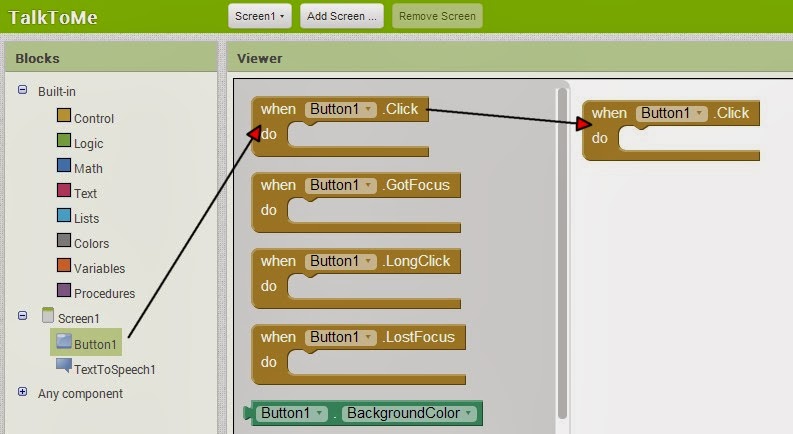The image size is (793, 434).
Task: Select the Lists blocks color icon
Action: (x=64, y=215)
